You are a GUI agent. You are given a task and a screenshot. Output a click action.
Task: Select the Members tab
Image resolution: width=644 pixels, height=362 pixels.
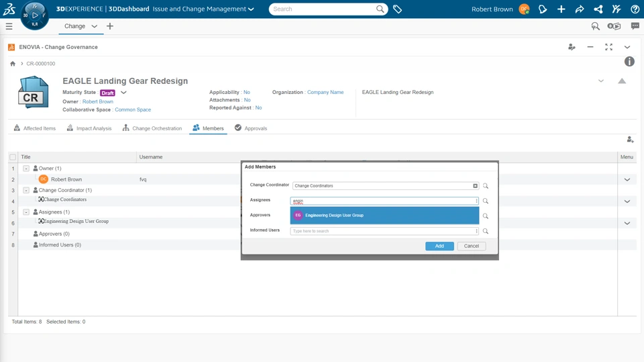[208, 128]
